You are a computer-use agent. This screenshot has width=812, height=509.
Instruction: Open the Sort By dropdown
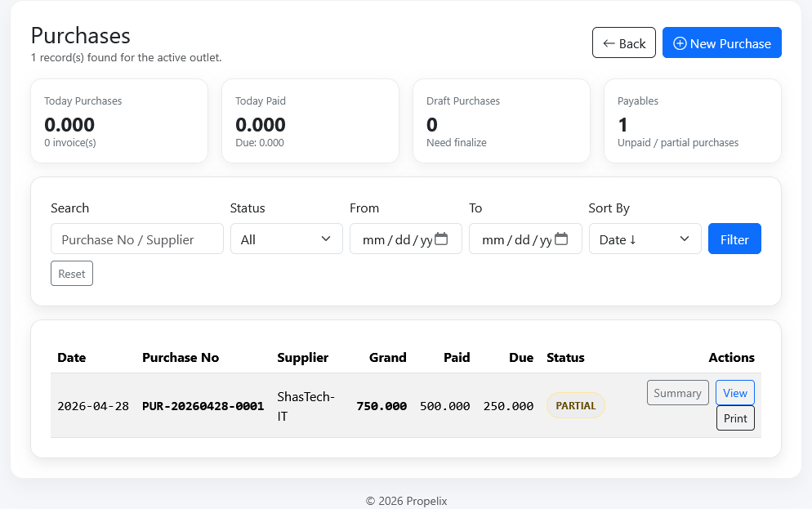tap(645, 239)
